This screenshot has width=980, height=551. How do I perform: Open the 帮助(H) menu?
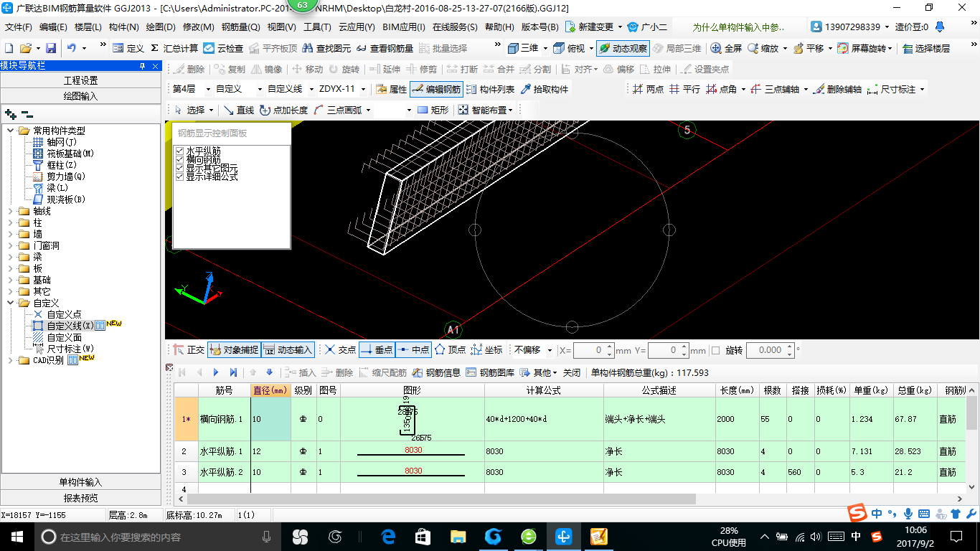[x=499, y=27]
